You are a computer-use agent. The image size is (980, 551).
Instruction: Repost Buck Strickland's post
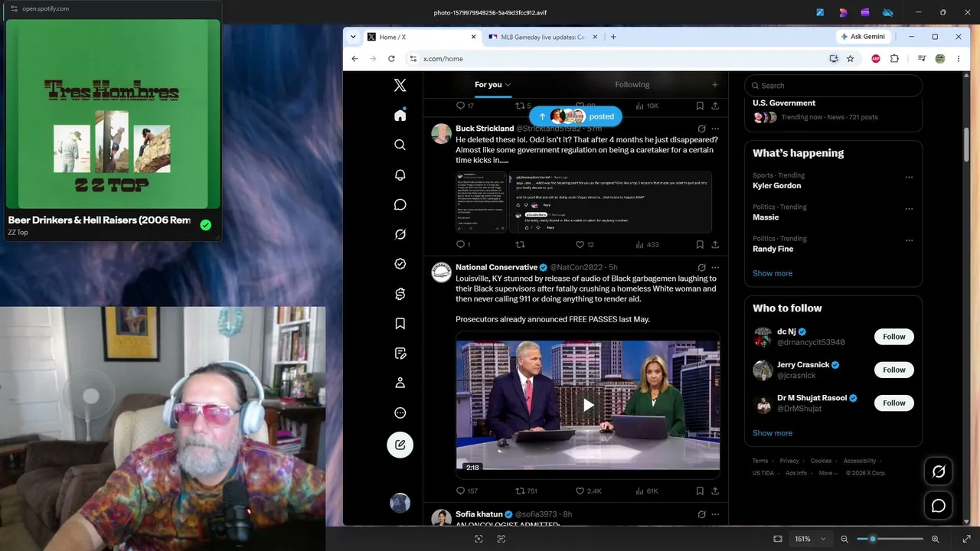click(x=521, y=245)
